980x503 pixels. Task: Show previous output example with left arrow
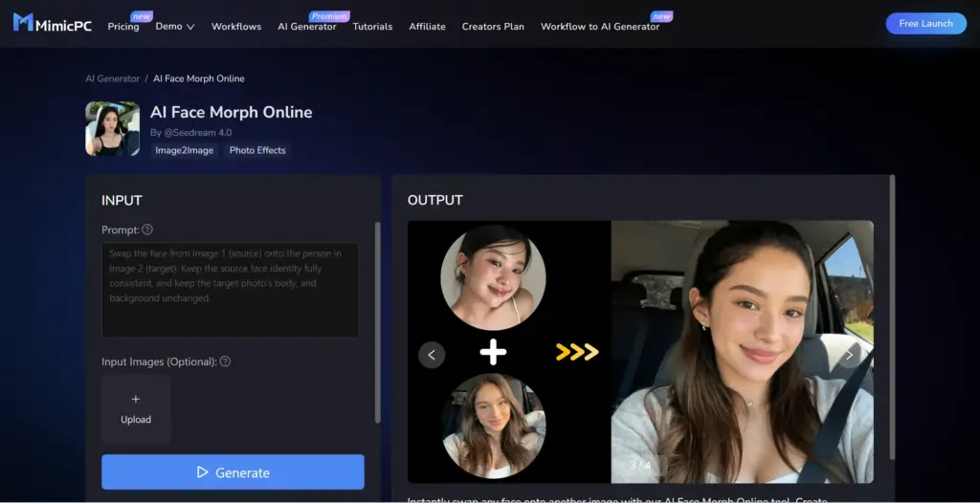point(432,355)
